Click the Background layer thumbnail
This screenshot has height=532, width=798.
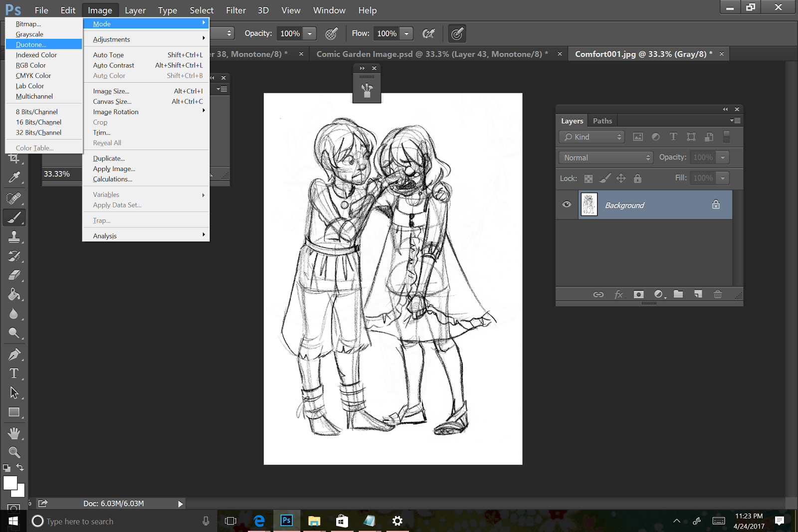[x=589, y=204]
